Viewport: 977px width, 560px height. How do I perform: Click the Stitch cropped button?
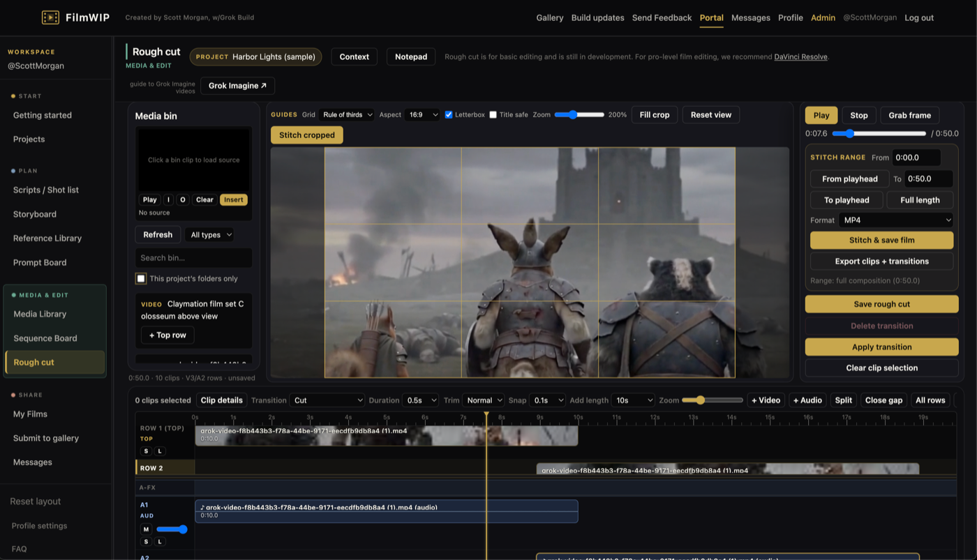307,135
